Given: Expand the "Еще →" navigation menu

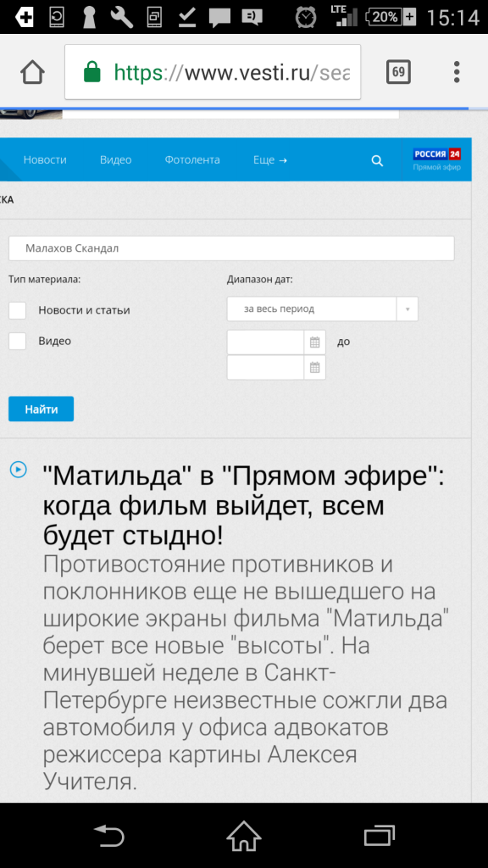Looking at the screenshot, I should point(270,160).
